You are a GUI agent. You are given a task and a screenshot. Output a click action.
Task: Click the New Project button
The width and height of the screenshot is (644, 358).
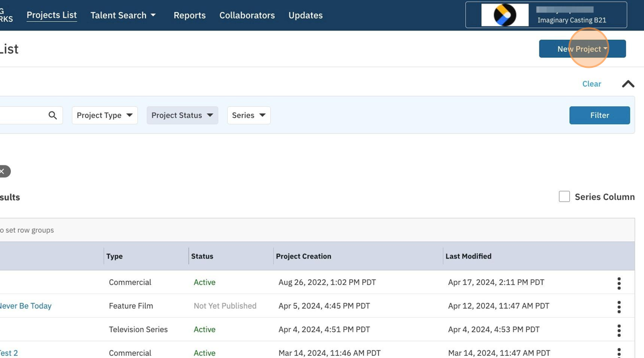click(582, 49)
